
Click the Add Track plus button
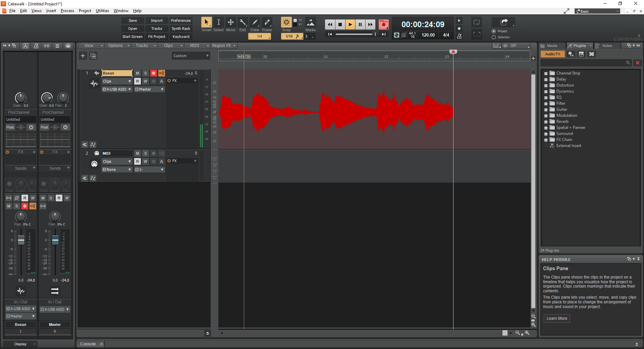click(83, 56)
